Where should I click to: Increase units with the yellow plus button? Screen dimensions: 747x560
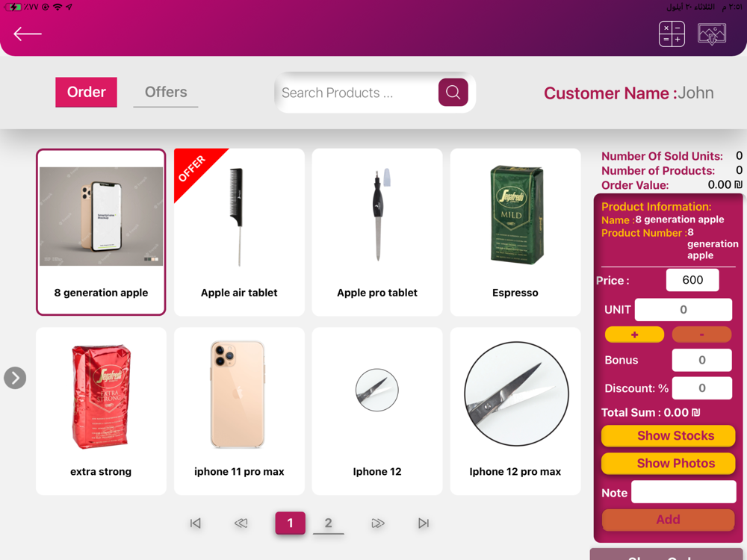[x=634, y=335]
